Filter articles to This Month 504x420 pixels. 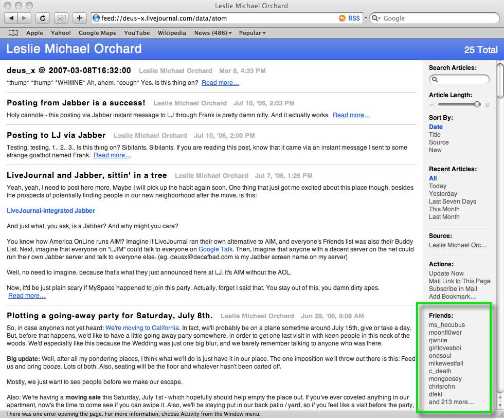click(x=444, y=209)
